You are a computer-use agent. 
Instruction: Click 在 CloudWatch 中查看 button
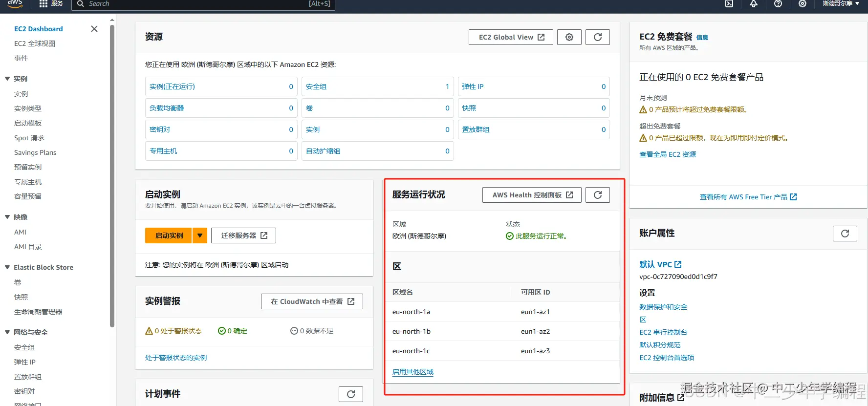[312, 301]
